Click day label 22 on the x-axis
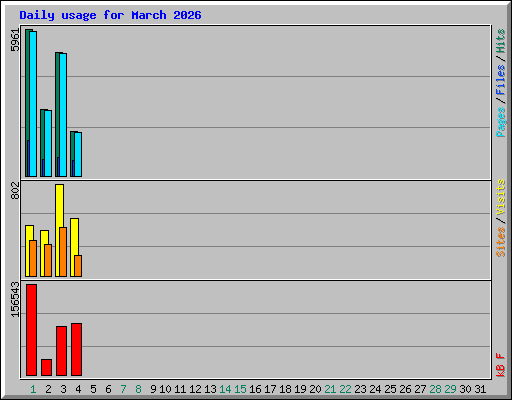The height and width of the screenshot is (400, 512). (x=345, y=389)
